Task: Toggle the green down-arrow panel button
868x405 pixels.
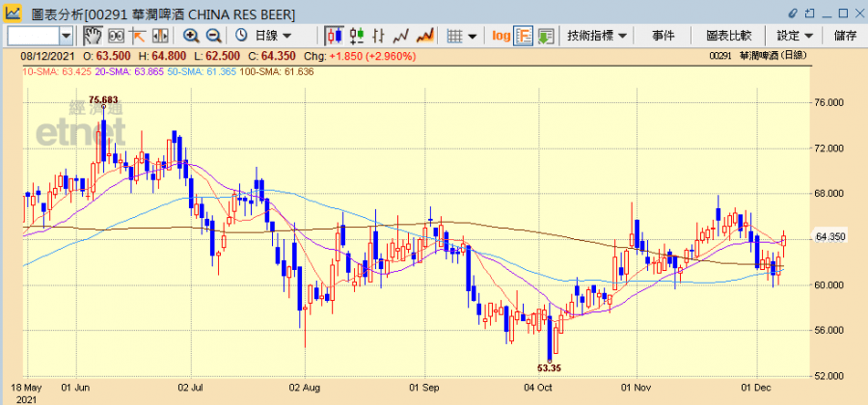Action: click(x=546, y=36)
